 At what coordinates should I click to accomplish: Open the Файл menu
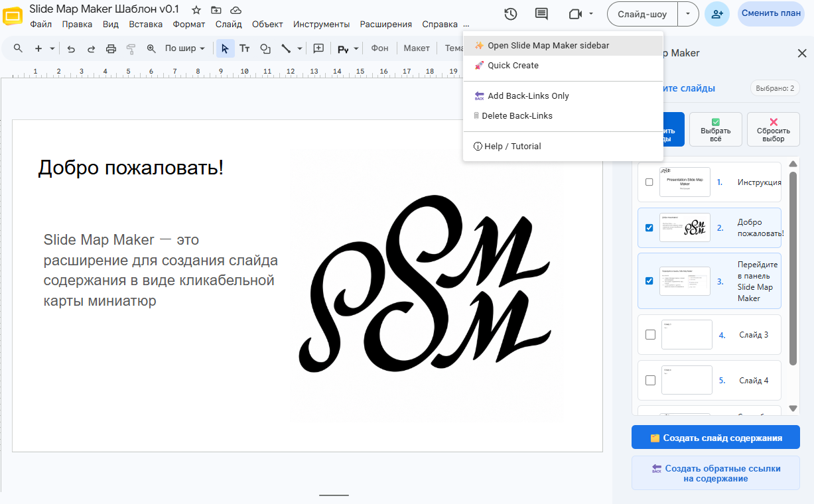[x=41, y=25]
